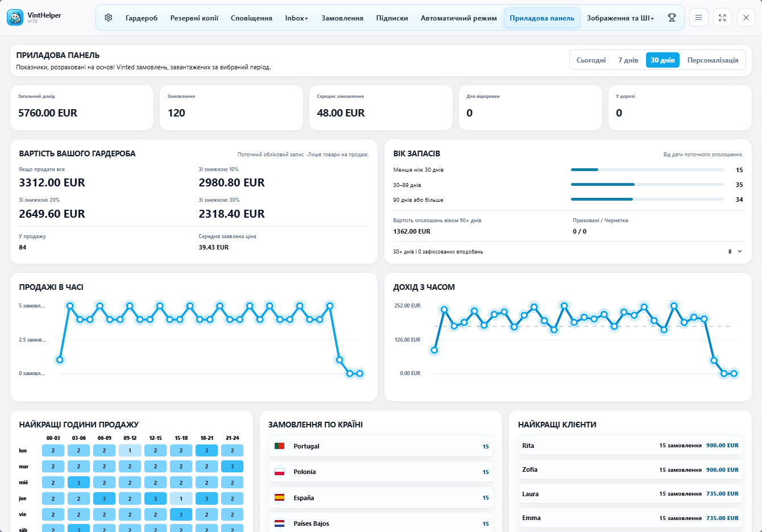Switch to the Резервні копії tab
The width and height of the screenshot is (762, 532).
[194, 18]
